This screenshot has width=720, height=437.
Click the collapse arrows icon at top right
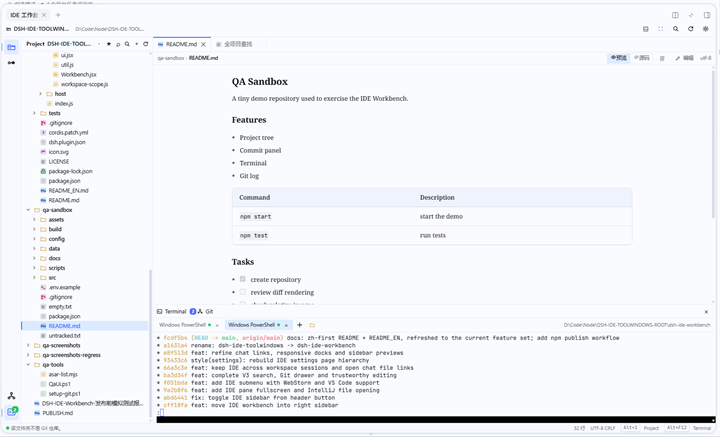pos(691,15)
